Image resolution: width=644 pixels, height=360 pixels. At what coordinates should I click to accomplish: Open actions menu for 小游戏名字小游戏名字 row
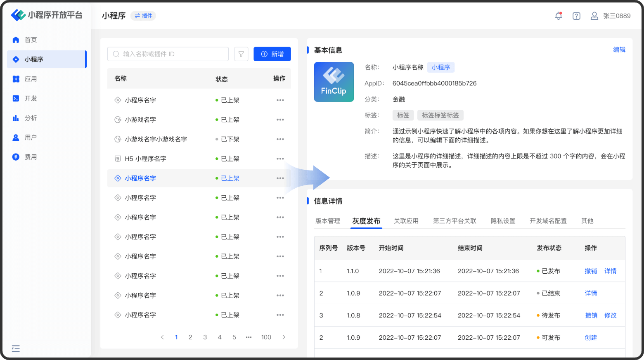pyautogui.click(x=280, y=139)
